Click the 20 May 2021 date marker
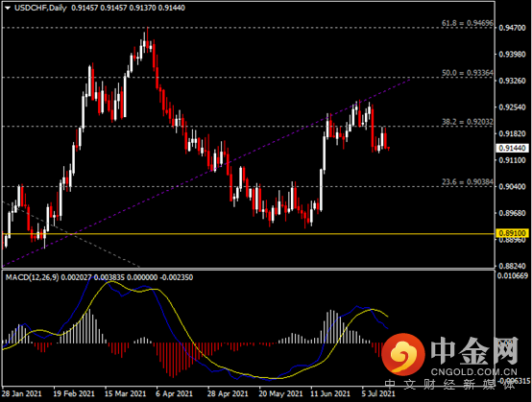This screenshot has width=532, height=402. pyautogui.click(x=280, y=394)
